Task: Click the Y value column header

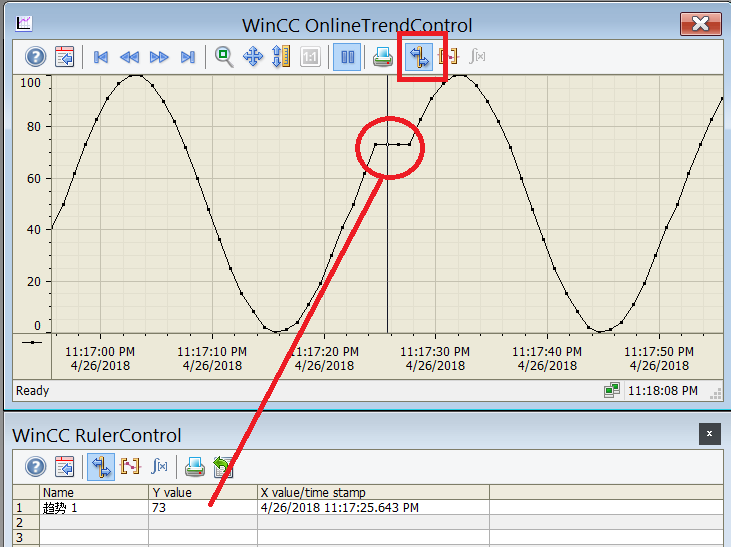Action: click(x=203, y=492)
